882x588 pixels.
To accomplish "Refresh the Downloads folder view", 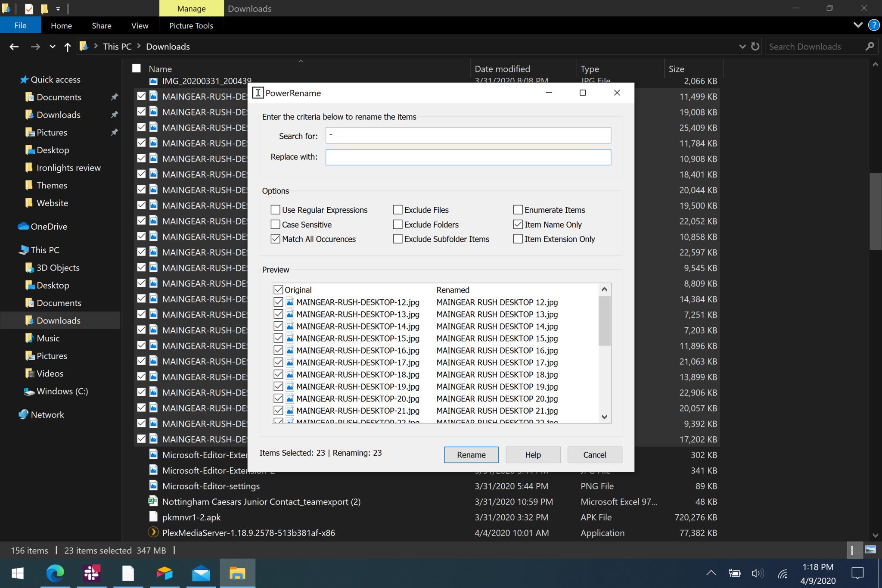I will click(x=755, y=47).
